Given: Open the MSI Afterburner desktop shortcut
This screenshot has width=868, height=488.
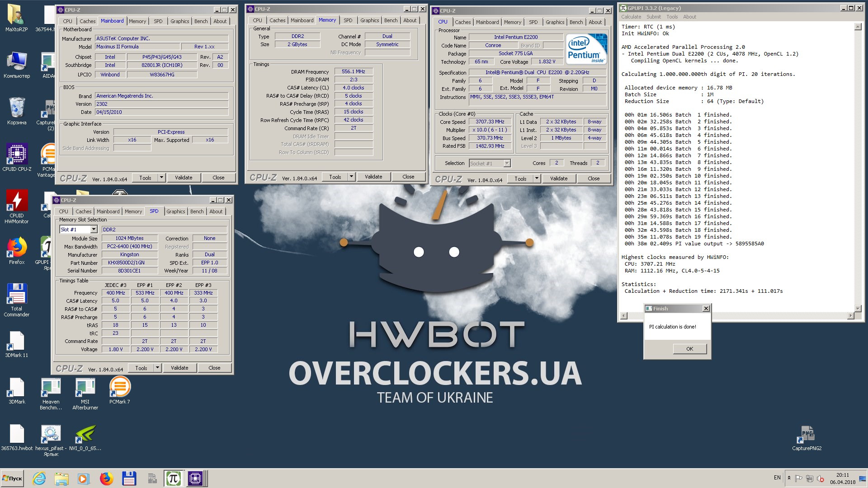Looking at the screenshot, I should pos(85,394).
